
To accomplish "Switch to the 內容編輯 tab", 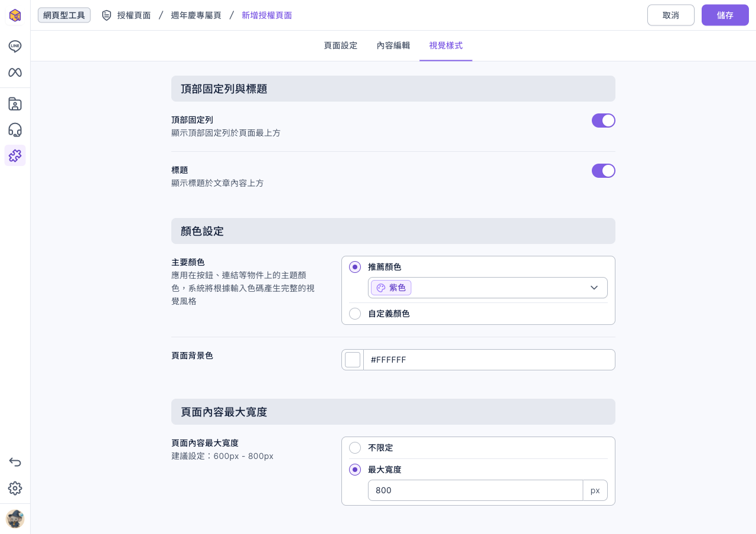I will pyautogui.click(x=393, y=45).
